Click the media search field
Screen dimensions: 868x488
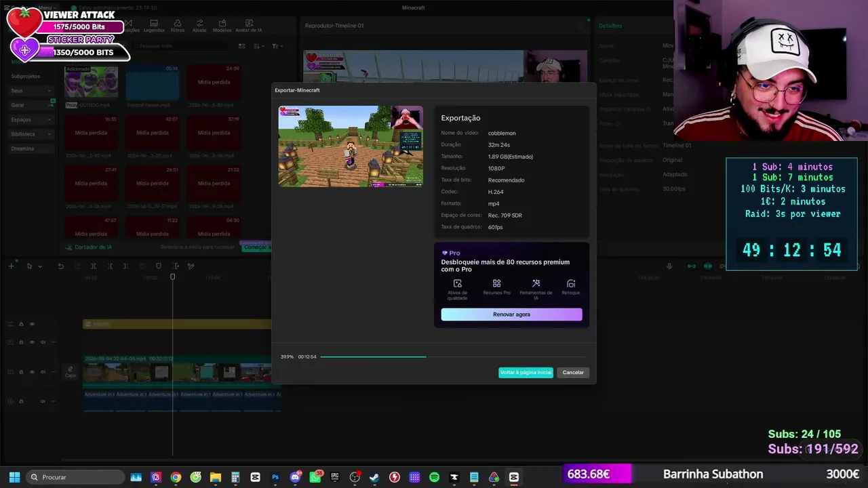pyautogui.click(x=180, y=46)
